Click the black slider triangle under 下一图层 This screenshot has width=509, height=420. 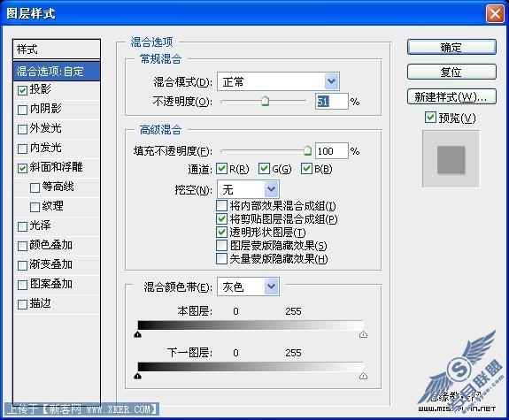tap(137, 376)
